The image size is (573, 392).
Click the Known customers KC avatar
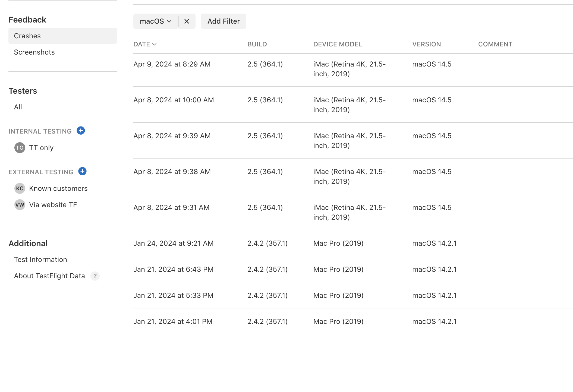point(20,188)
